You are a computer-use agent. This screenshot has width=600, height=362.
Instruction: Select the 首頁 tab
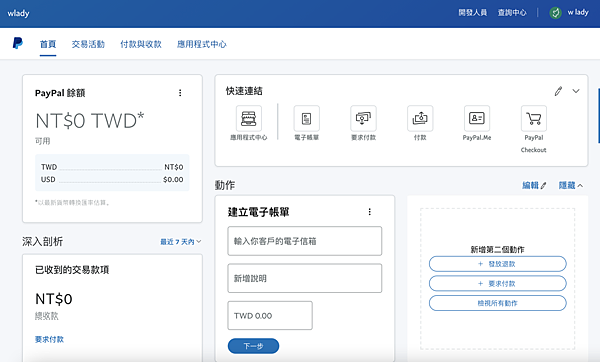click(48, 44)
